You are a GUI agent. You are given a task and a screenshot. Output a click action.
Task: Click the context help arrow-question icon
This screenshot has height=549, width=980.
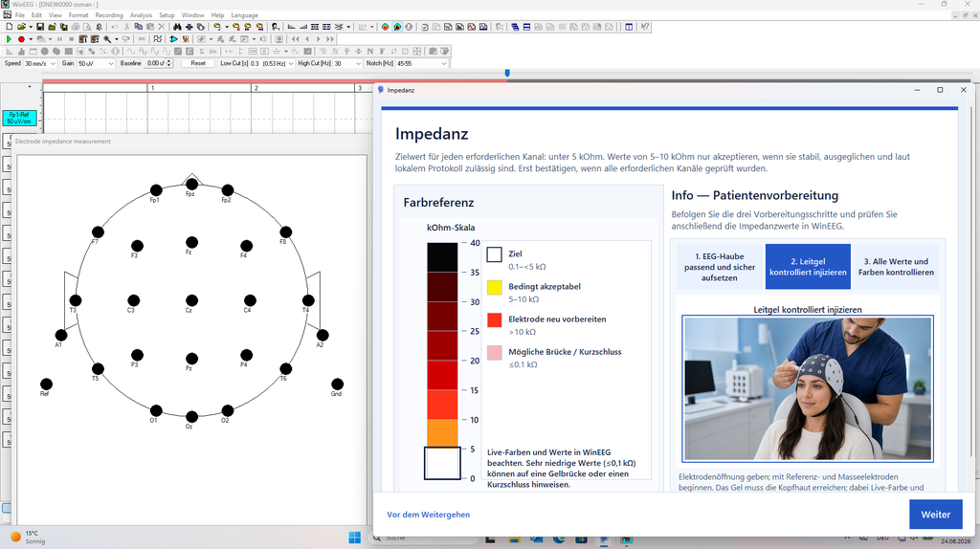[x=644, y=27]
